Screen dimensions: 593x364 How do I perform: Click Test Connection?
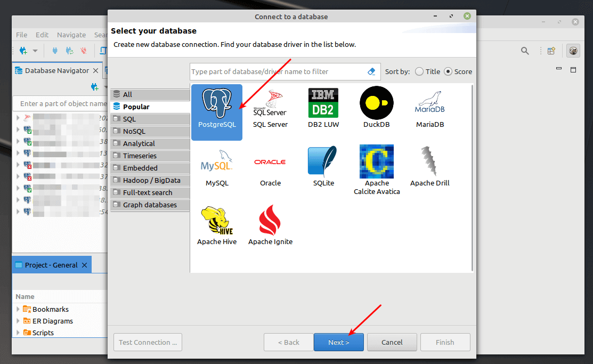(147, 342)
